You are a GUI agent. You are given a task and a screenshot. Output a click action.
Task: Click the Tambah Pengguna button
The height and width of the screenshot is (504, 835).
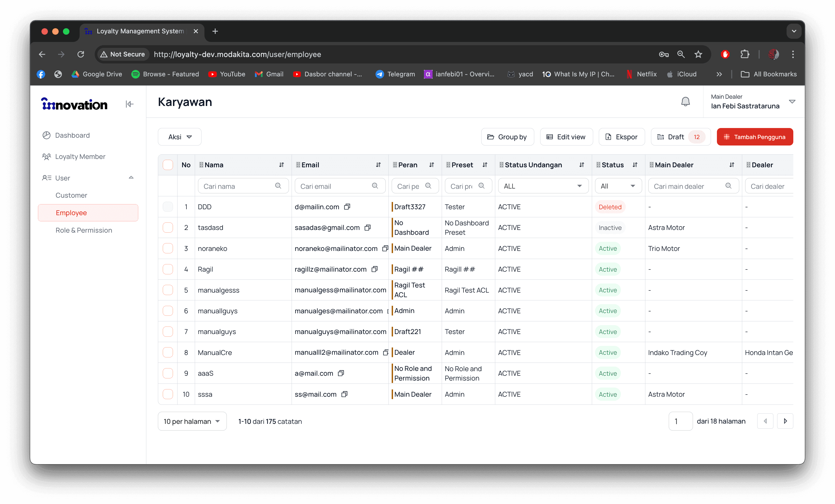point(755,137)
